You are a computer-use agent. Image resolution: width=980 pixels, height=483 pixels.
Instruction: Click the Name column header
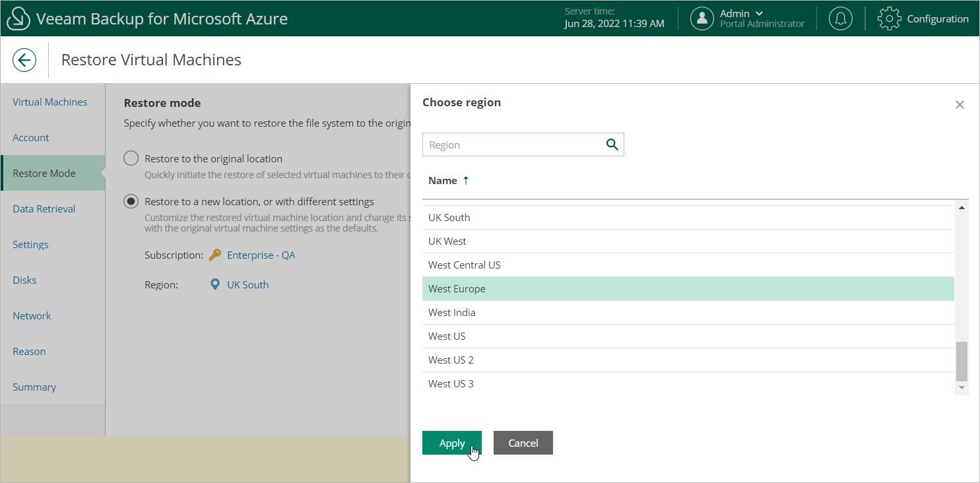click(x=443, y=180)
